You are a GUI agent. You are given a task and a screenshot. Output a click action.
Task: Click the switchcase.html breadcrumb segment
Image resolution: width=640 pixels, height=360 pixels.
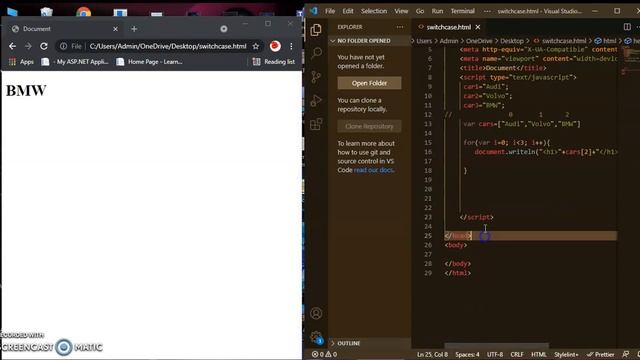pyautogui.click(x=560, y=41)
